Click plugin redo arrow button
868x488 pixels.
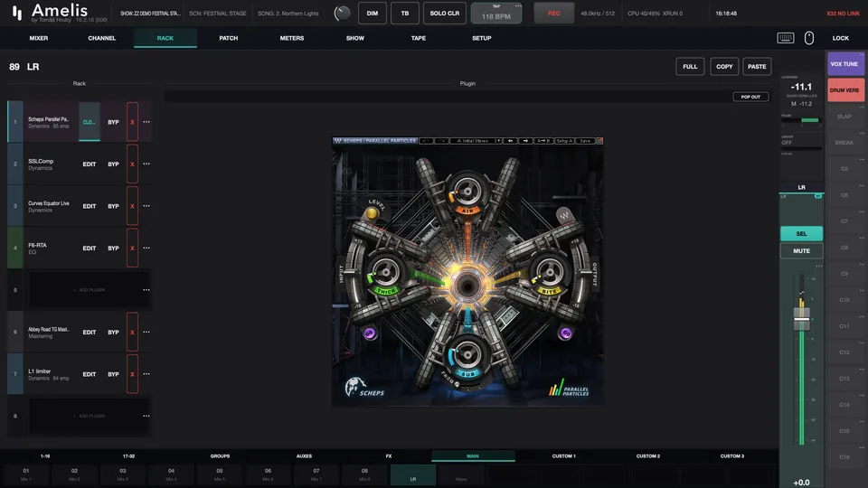pyautogui.click(x=442, y=141)
